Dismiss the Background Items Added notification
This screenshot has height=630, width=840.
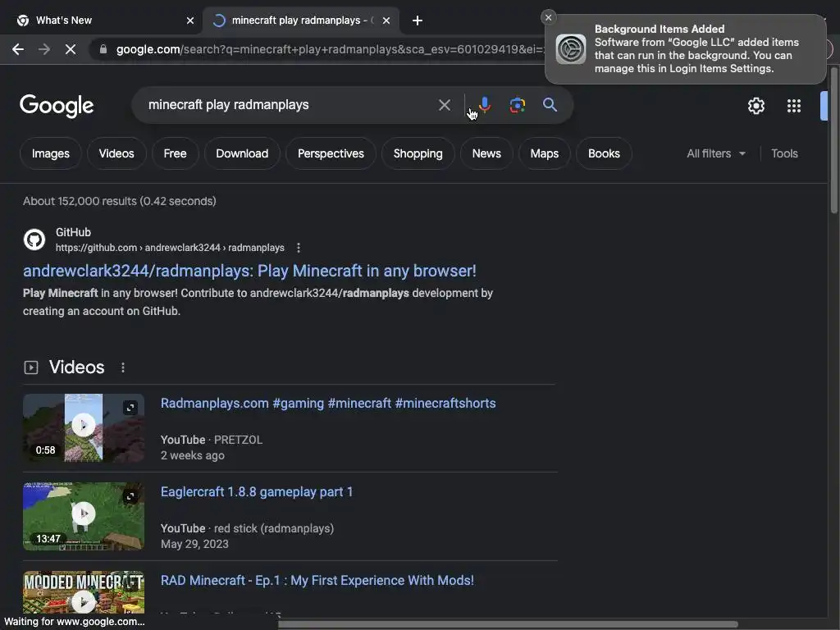pyautogui.click(x=548, y=18)
